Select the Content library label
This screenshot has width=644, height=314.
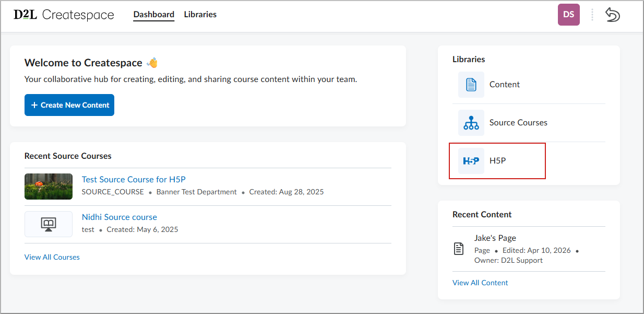[x=505, y=85]
